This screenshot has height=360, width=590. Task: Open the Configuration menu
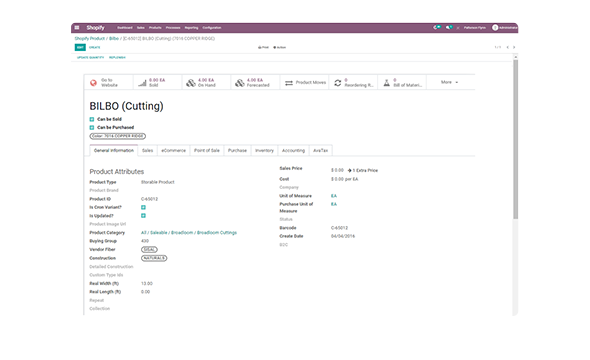(x=212, y=28)
